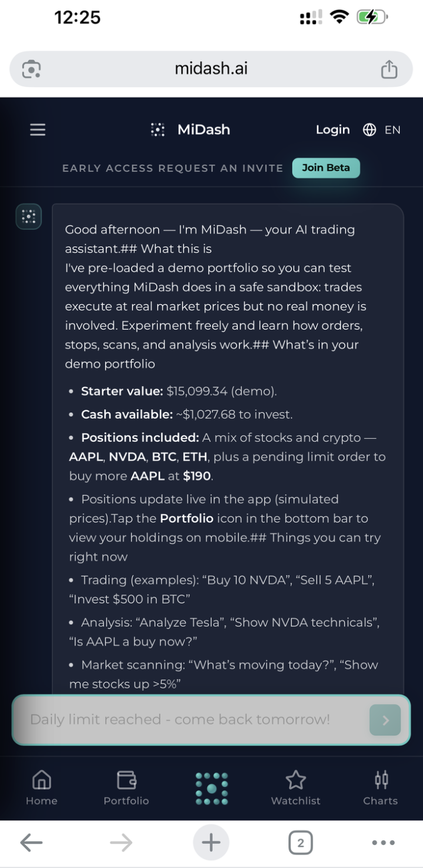This screenshot has width=423, height=868.
Task: Open Safari's share sheet icon
Action: pyautogui.click(x=389, y=68)
